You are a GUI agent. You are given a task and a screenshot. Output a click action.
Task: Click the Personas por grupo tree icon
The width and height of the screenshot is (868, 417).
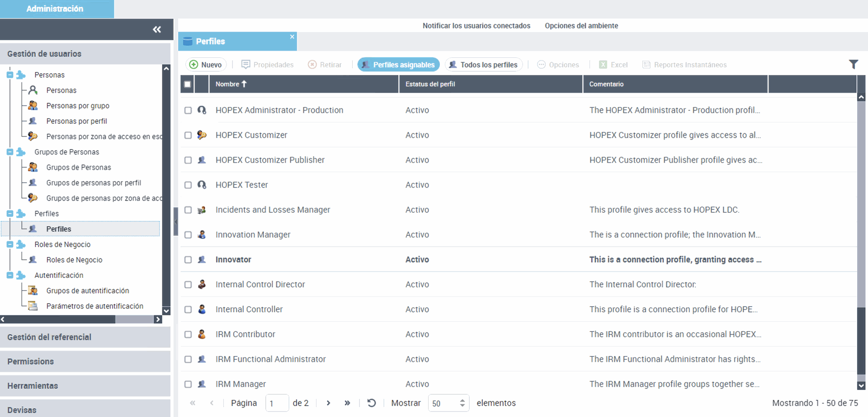33,105
